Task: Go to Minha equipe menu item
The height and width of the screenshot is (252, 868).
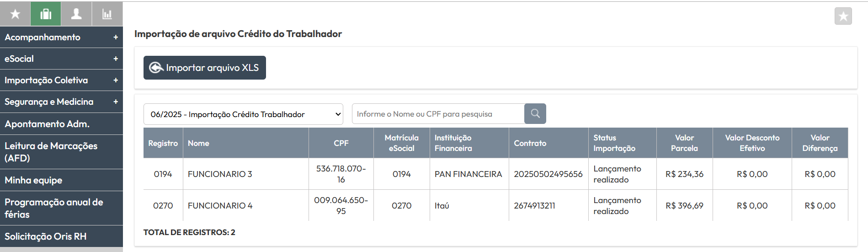Action: click(x=61, y=180)
